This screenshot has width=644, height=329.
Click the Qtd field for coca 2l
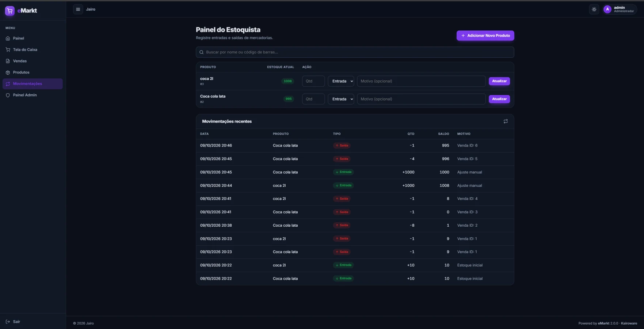[313, 81]
